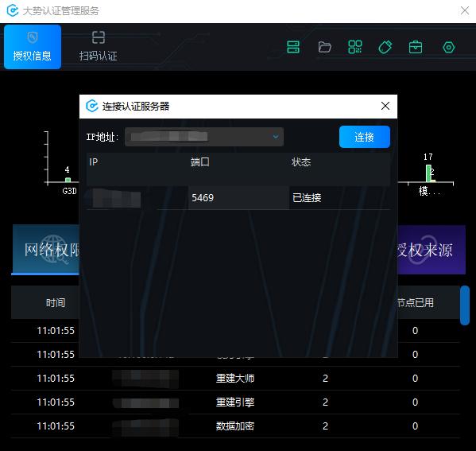This screenshot has height=451, width=476.
Task: Open the briefcase toolbox icon
Action: [416, 47]
